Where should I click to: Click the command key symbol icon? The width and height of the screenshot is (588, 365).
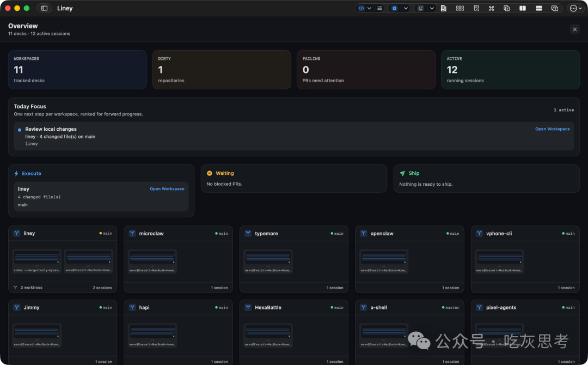pos(491,8)
